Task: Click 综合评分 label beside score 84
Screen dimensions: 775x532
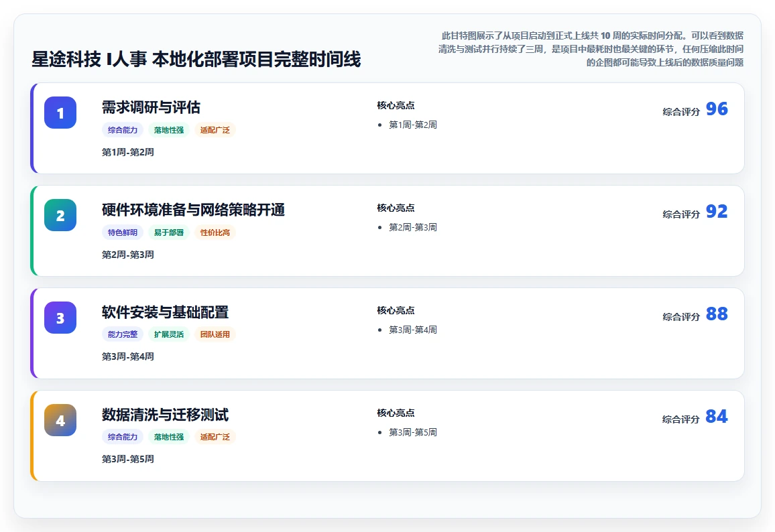Action: click(681, 419)
